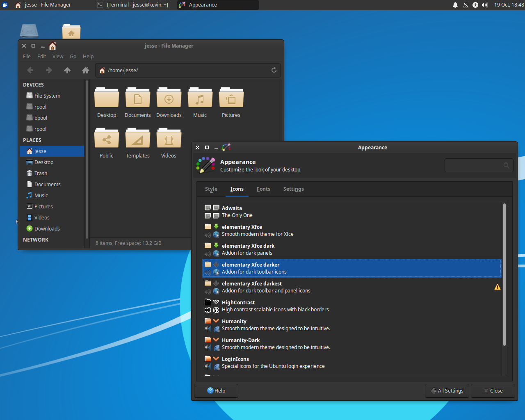The image size is (525, 420).
Task: Select the Humanity-Dark icon theme
Action: click(x=352, y=344)
